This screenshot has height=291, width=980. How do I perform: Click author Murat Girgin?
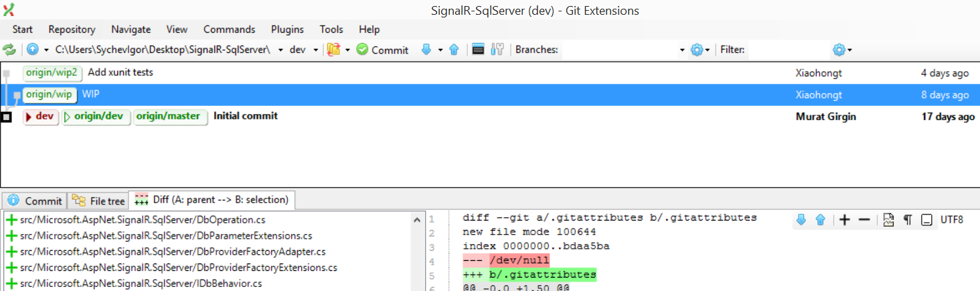[x=825, y=117]
